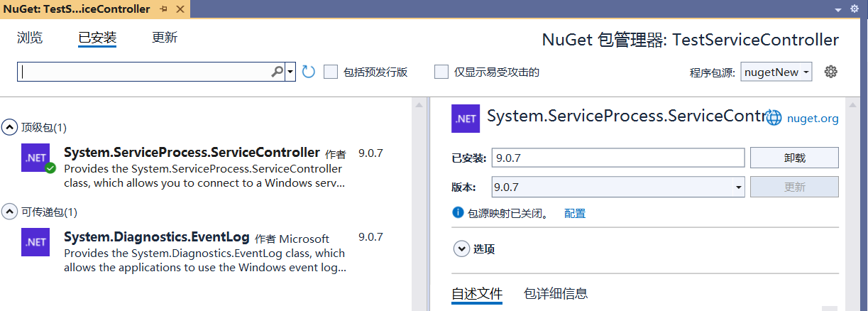Image resolution: width=868 pixels, height=311 pixels.
Task: Open the 自述文件 tab
Action: [x=477, y=293]
